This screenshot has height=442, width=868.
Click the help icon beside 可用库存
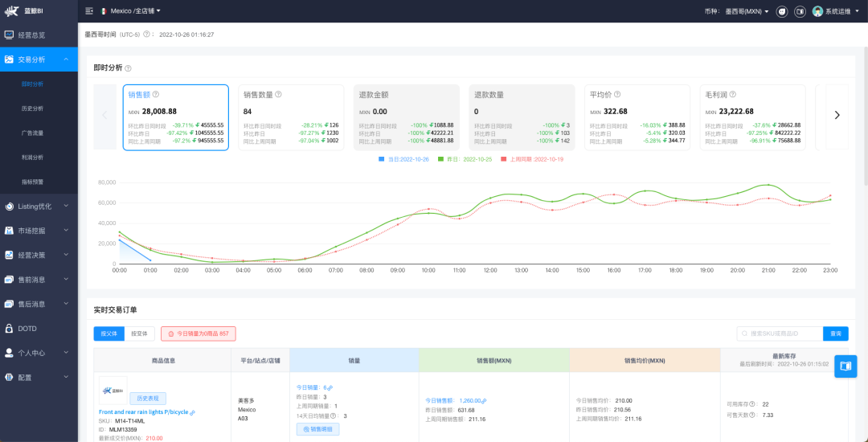coord(753,404)
